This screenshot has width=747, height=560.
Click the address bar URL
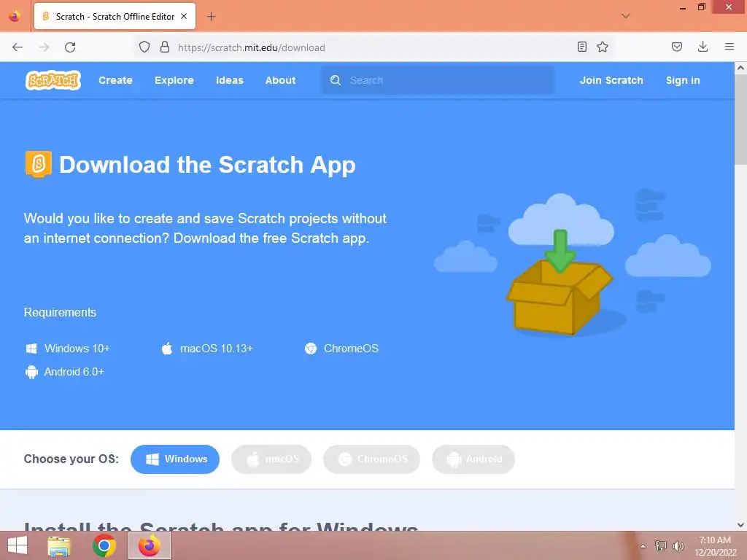point(252,47)
